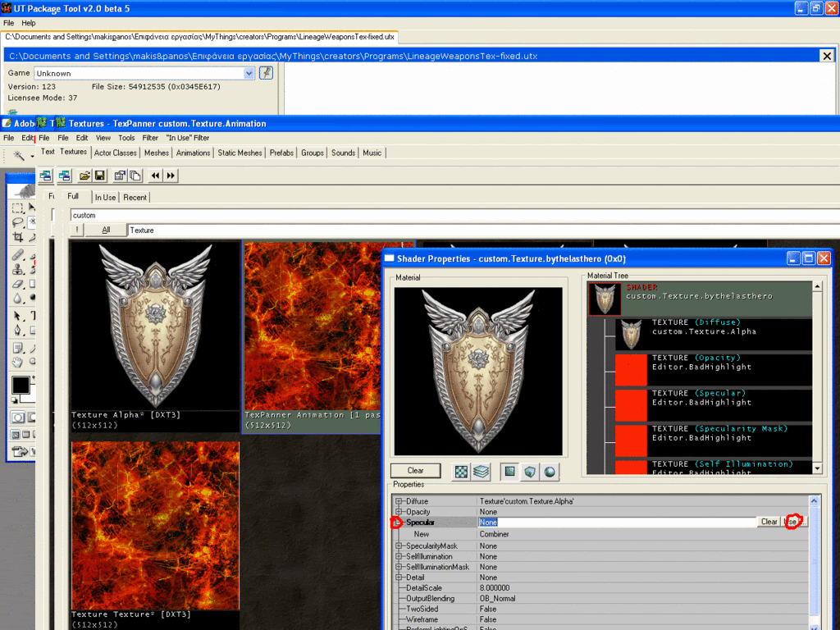This screenshot has height=630, width=840.
Task: Toggle the All groups button
Action: click(106, 231)
